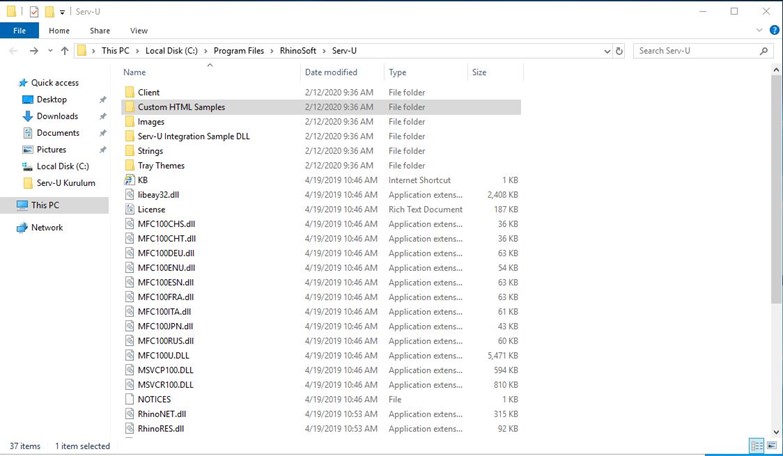
Task: Select the MFC100ESN.dll file name
Action: [x=166, y=283]
